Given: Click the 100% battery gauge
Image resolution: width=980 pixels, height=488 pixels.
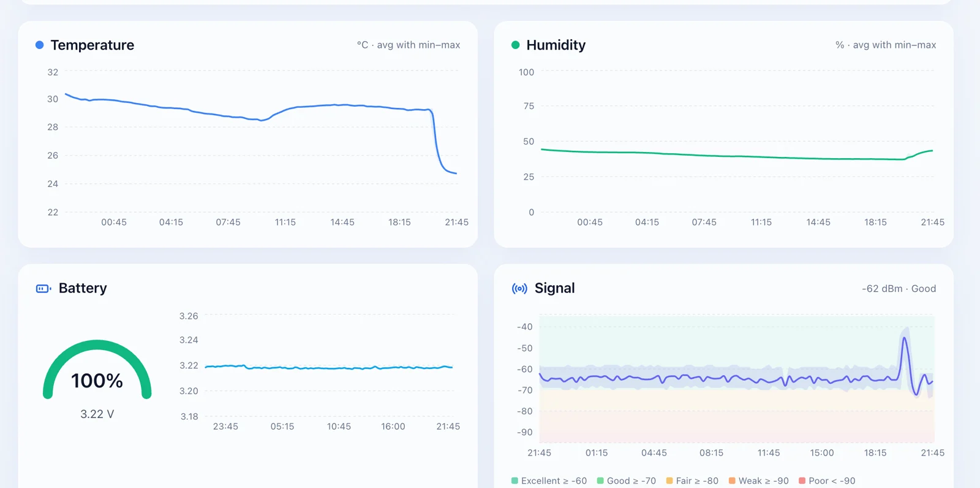Looking at the screenshot, I should (97, 371).
